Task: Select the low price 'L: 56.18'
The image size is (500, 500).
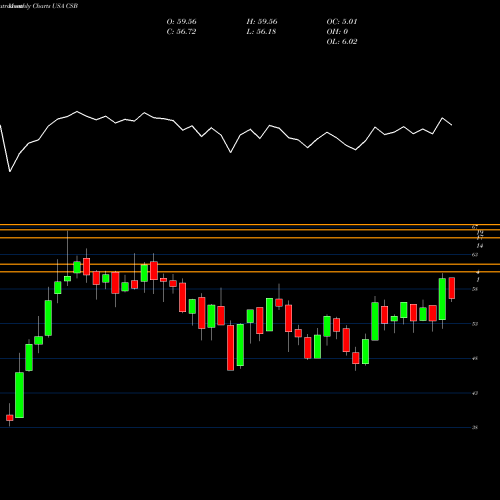Action: (261, 32)
